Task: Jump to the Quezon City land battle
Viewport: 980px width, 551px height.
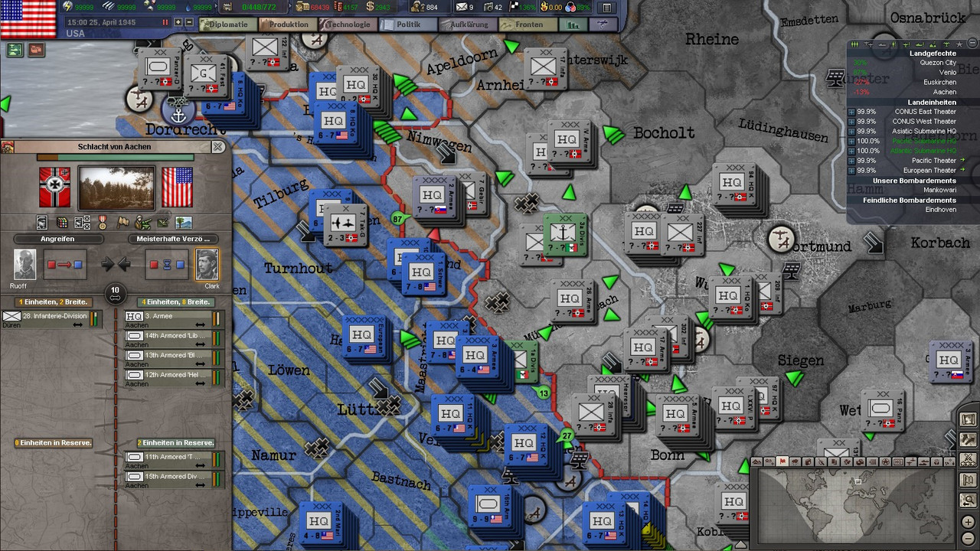Action: 939,63
